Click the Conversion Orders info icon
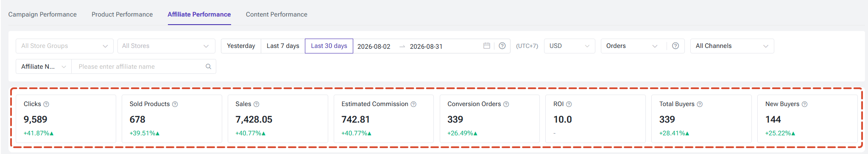The image size is (868, 154). (x=506, y=104)
